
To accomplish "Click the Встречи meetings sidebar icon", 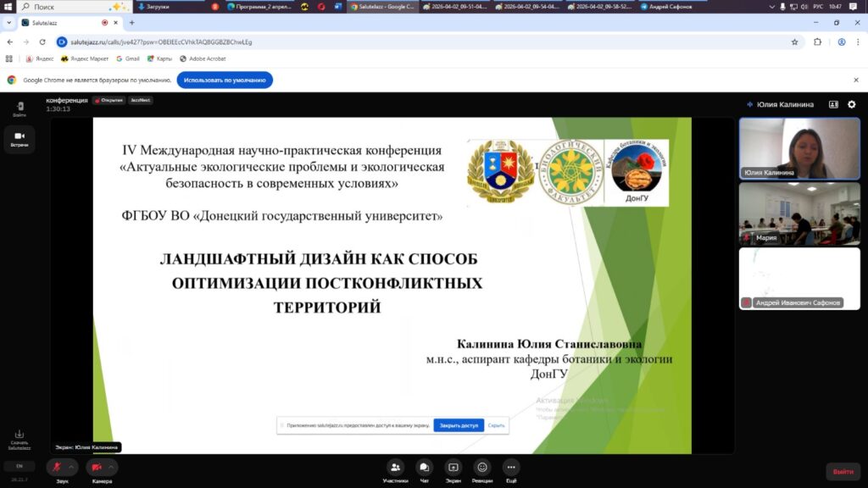I will (19, 137).
